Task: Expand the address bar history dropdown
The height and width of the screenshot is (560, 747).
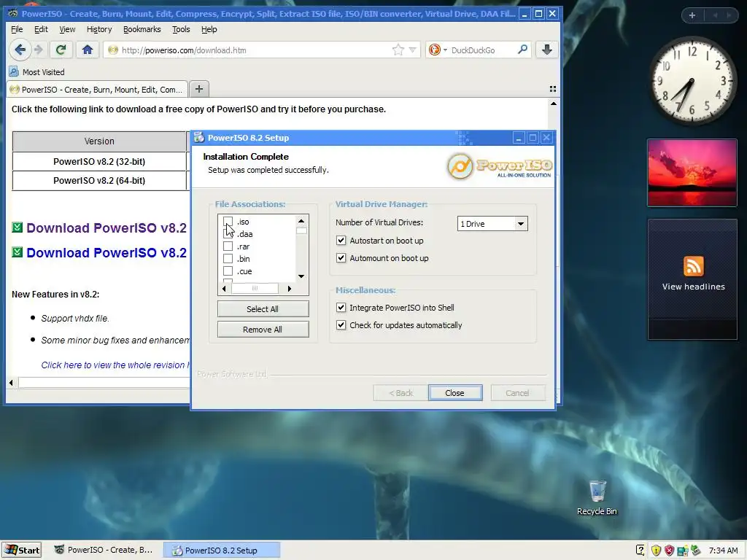Action: [x=413, y=50]
